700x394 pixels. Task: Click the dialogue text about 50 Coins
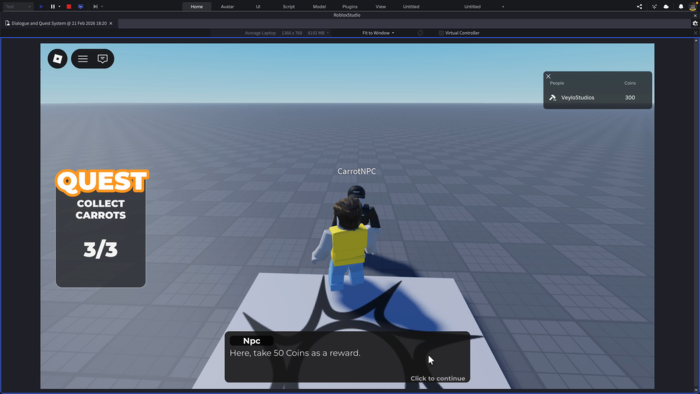click(295, 353)
